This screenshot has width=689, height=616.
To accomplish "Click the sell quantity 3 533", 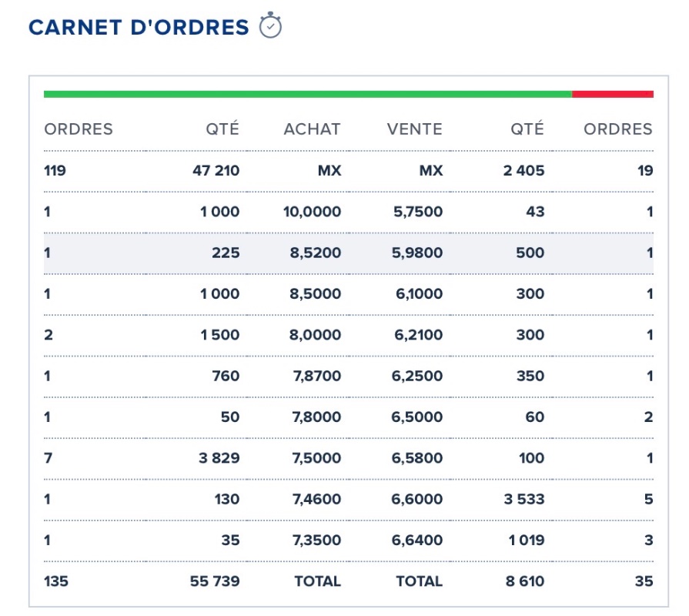I will click(524, 499).
